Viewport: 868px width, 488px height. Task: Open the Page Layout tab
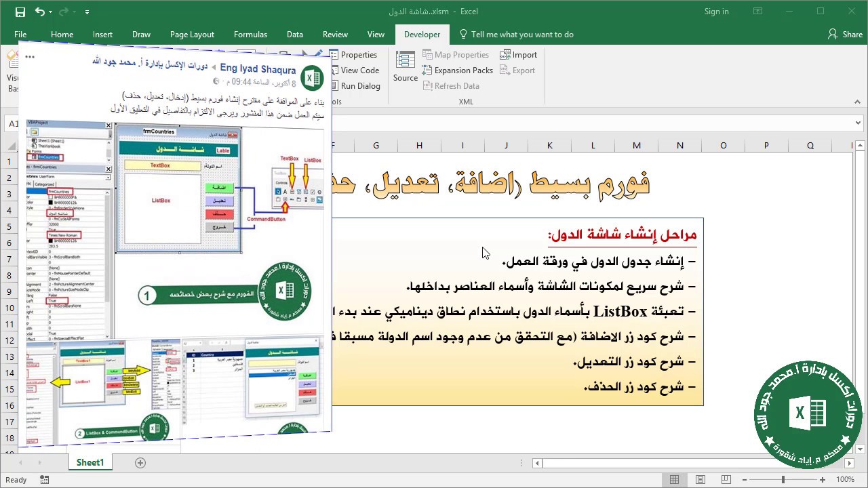pos(192,35)
